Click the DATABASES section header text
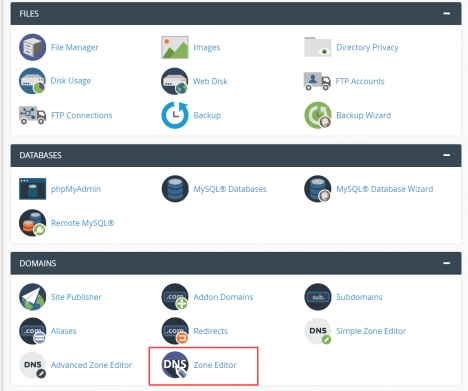The height and width of the screenshot is (391, 468). 40,155
